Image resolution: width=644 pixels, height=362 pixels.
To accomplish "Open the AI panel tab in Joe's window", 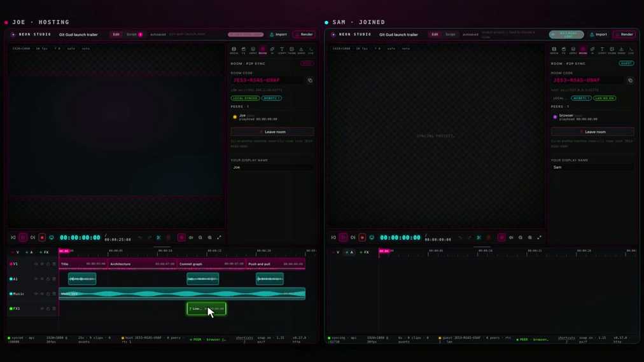I will 272,50.
